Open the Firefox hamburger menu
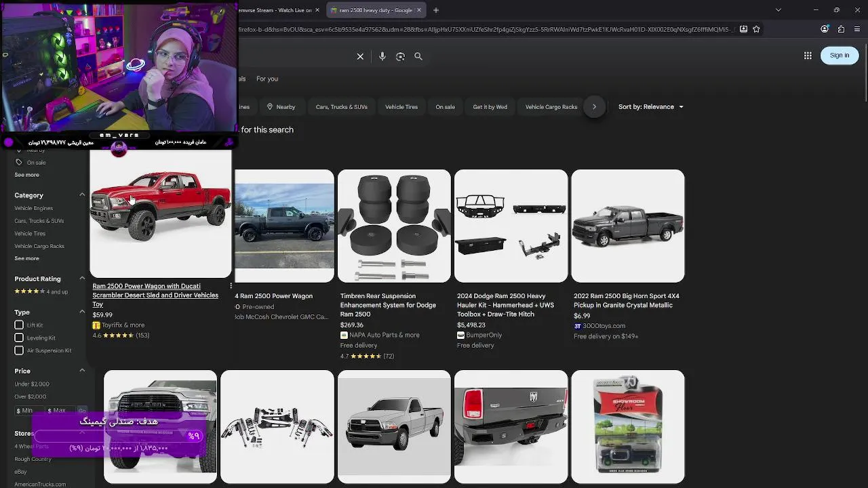Viewport: 868px width, 488px height. tap(858, 29)
